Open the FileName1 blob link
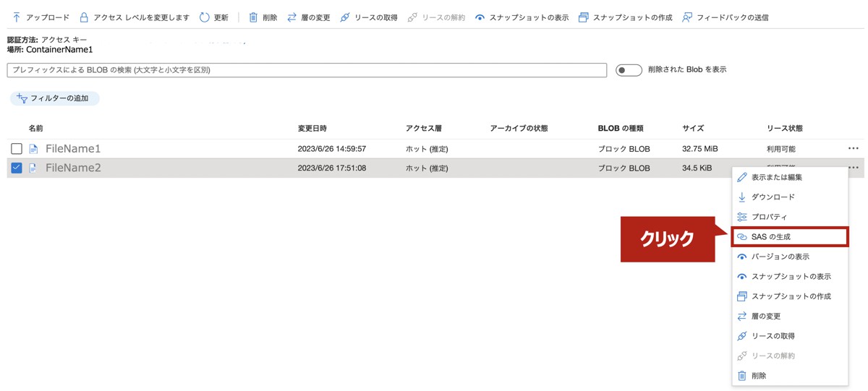 click(x=73, y=149)
